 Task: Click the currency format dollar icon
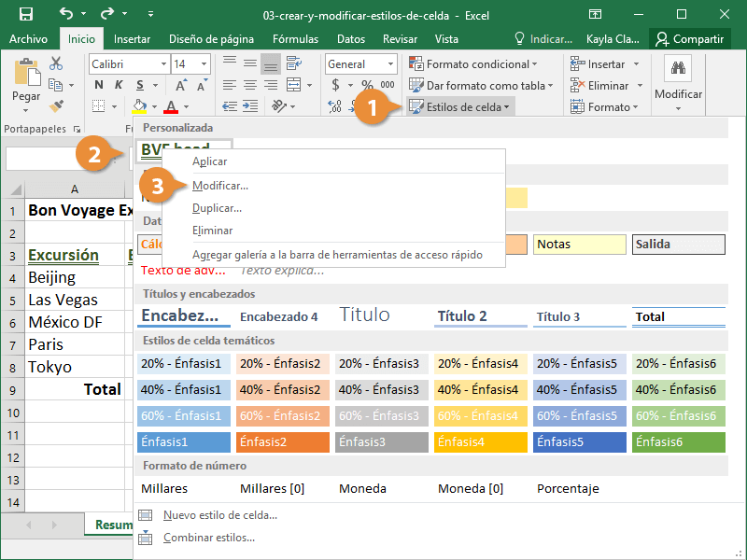click(x=336, y=85)
